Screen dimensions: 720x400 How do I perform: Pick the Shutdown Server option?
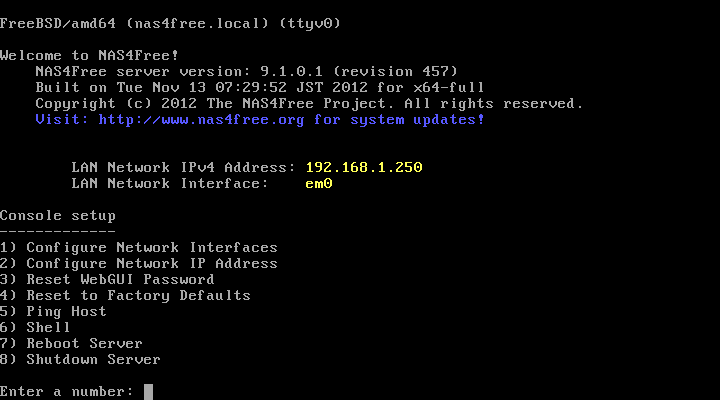pyautogui.click(x=80, y=360)
